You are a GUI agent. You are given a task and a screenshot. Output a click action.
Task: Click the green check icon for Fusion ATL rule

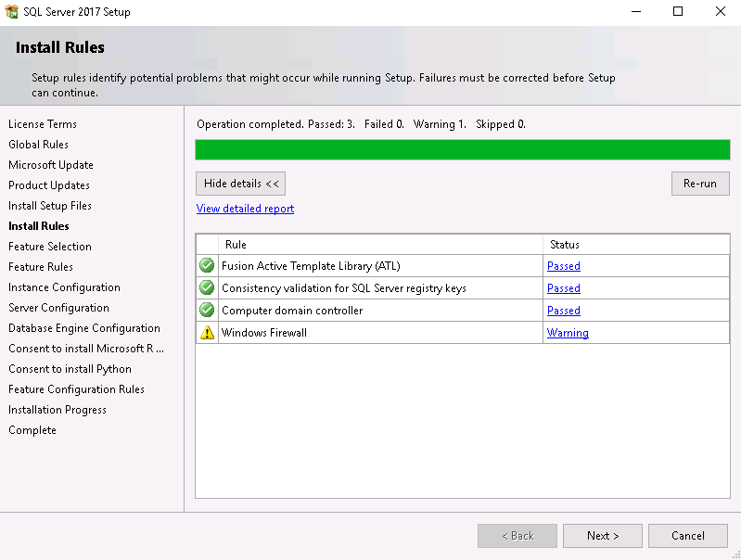207,265
